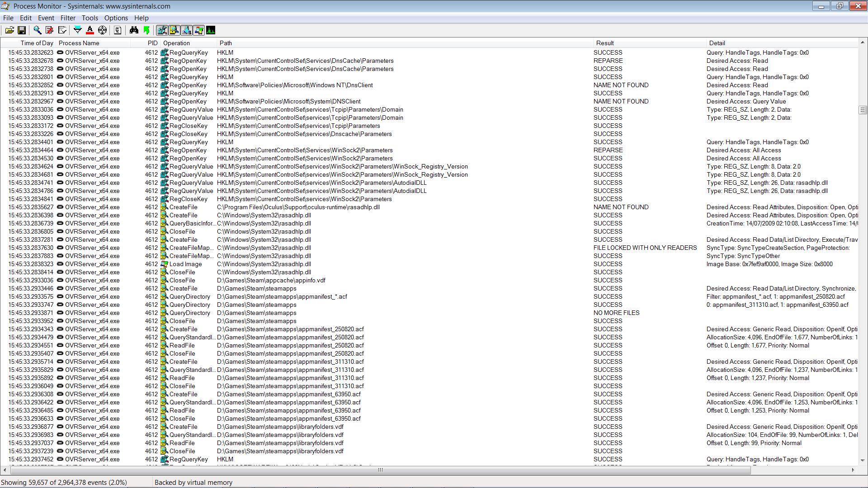Select the Desired Access: Query Value detail

coord(746,102)
